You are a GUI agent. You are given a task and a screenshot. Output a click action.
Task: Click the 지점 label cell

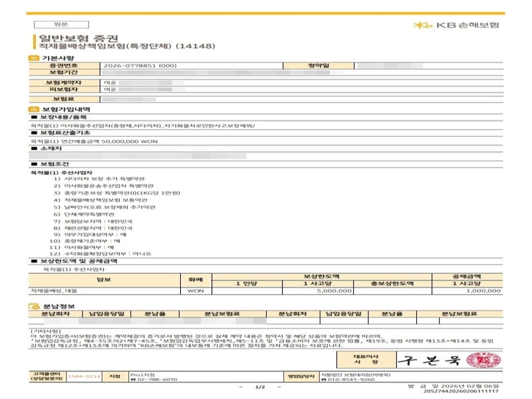click(x=114, y=376)
